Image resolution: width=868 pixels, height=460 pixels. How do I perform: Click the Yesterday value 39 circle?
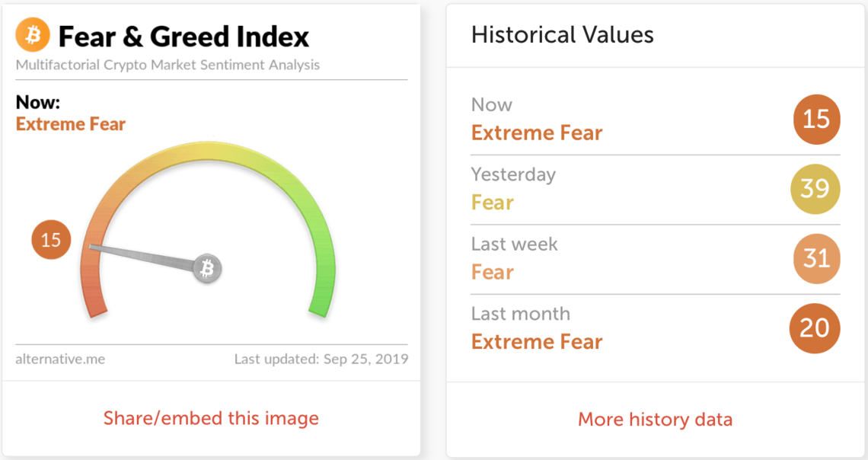pyautogui.click(x=815, y=189)
